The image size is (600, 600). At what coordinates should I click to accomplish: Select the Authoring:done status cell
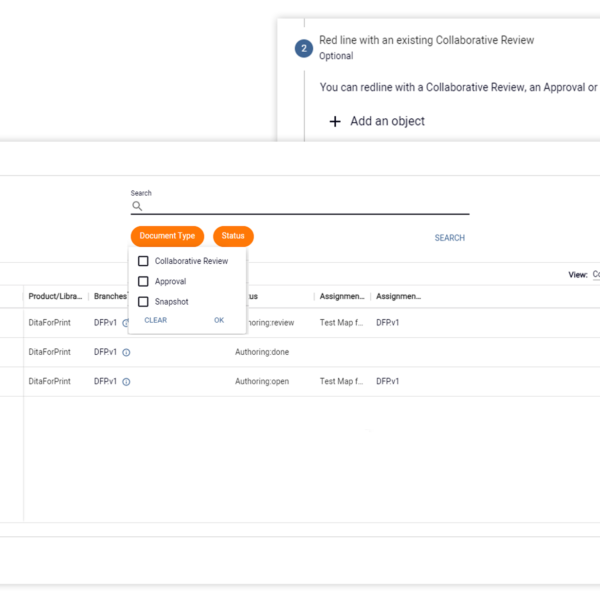262,352
